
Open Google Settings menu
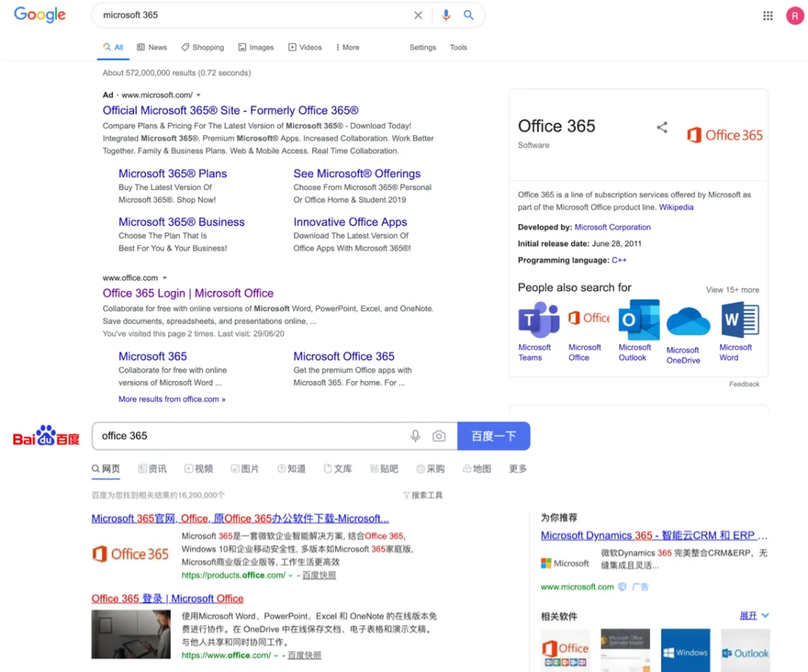(x=423, y=47)
